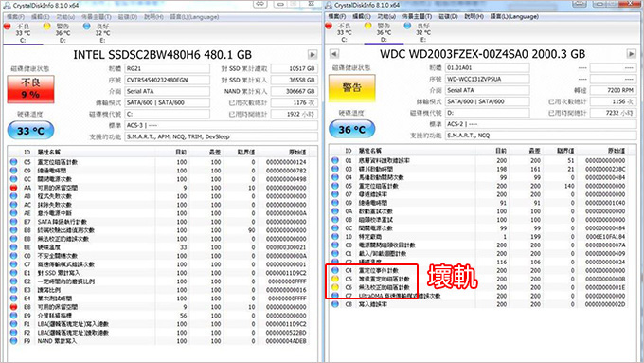The image size is (644, 363).
Task: Select raw value 00000011D9C2 in row E1
Action: 286,273
